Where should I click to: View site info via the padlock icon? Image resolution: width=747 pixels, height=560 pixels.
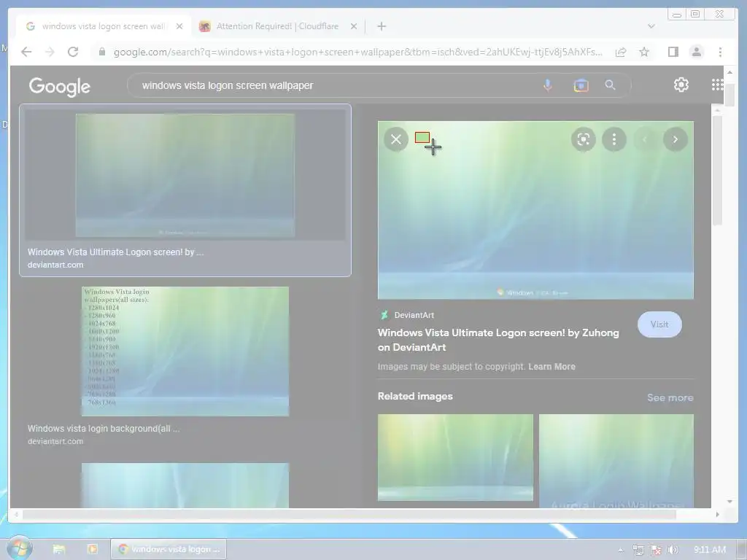pos(101,52)
